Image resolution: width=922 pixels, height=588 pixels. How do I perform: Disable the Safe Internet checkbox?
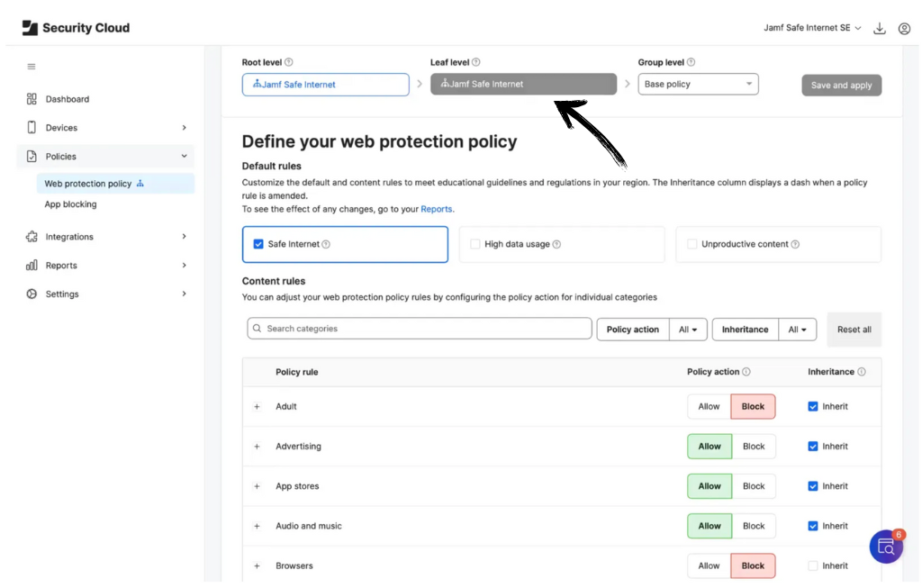point(257,243)
